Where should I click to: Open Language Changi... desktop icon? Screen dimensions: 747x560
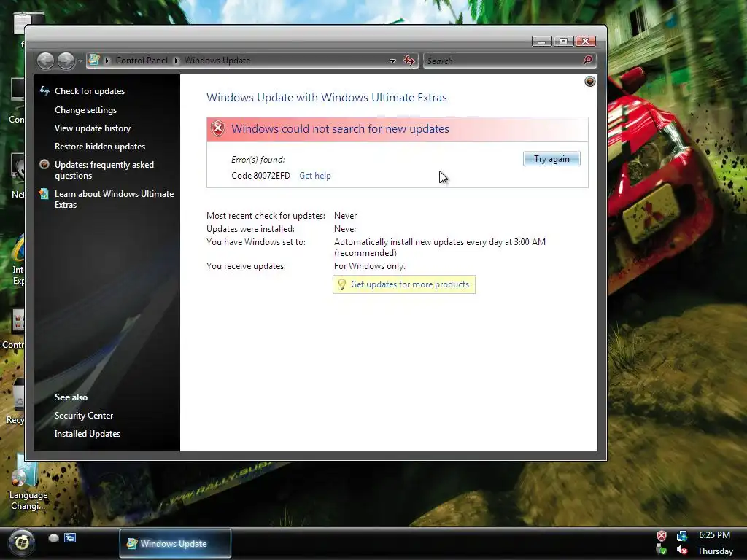(28, 483)
